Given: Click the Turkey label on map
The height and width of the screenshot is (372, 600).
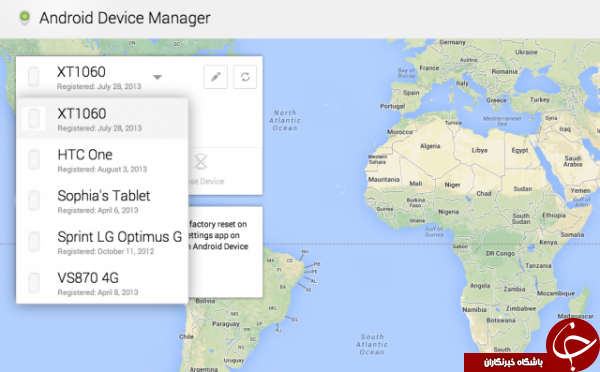Looking at the screenshot, I should (x=540, y=100).
